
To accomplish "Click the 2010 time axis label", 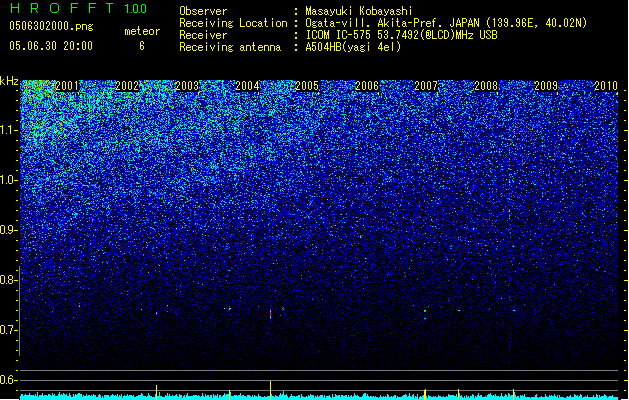I will tap(606, 85).
